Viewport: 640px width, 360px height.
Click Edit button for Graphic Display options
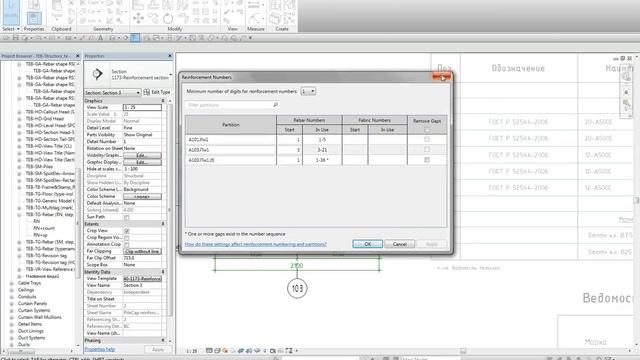pyautogui.click(x=142, y=162)
